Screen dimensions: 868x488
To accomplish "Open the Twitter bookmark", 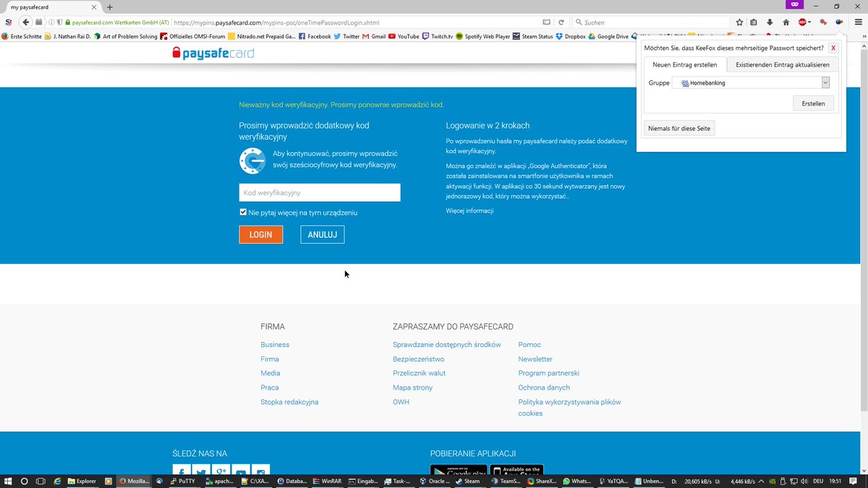I will coord(346,36).
